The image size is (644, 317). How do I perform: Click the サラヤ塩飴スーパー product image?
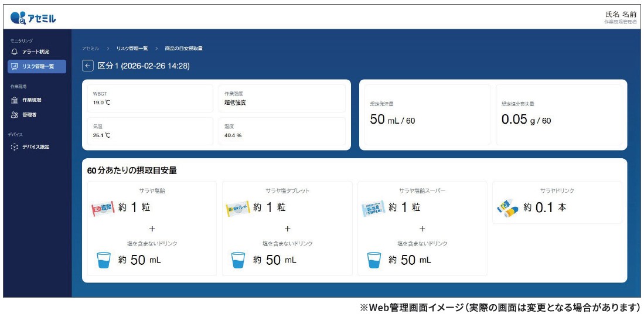pos(373,208)
